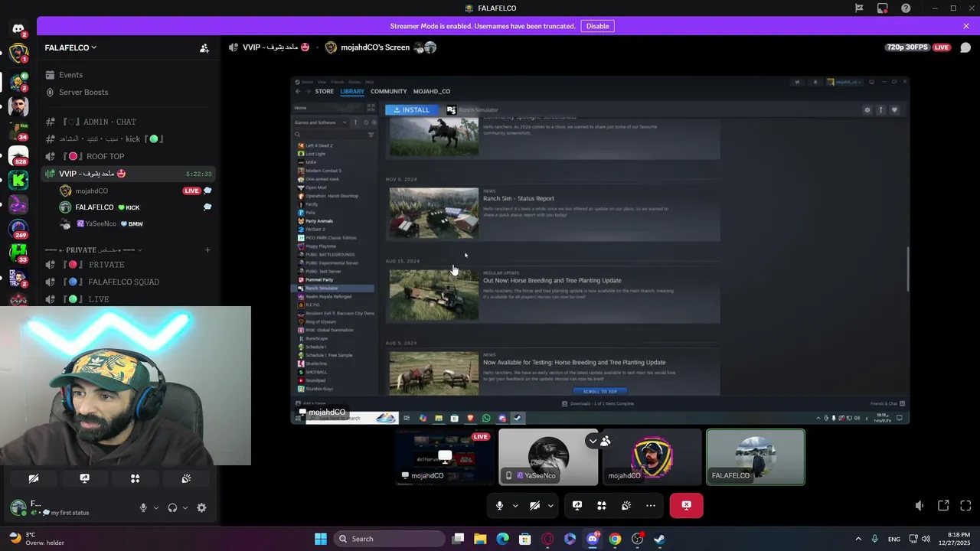The image size is (980, 551).
Task: Disable Streamer Mode from the banner
Action: (x=597, y=26)
